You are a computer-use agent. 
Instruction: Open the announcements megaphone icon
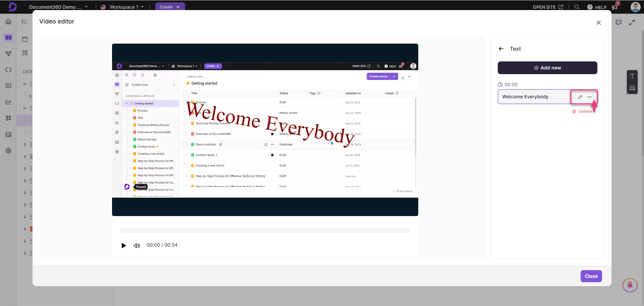pos(615,7)
